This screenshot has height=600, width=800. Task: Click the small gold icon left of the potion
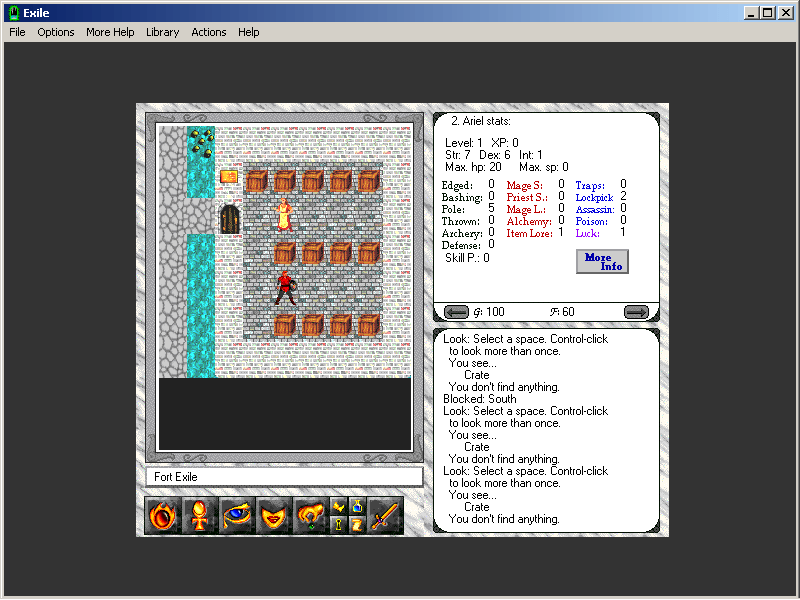coord(339,507)
